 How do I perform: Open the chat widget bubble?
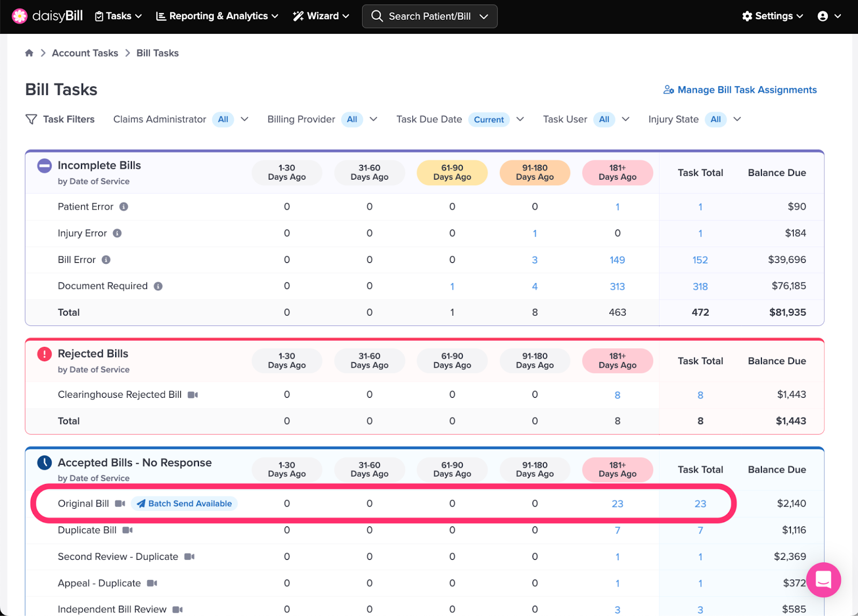pyautogui.click(x=823, y=580)
